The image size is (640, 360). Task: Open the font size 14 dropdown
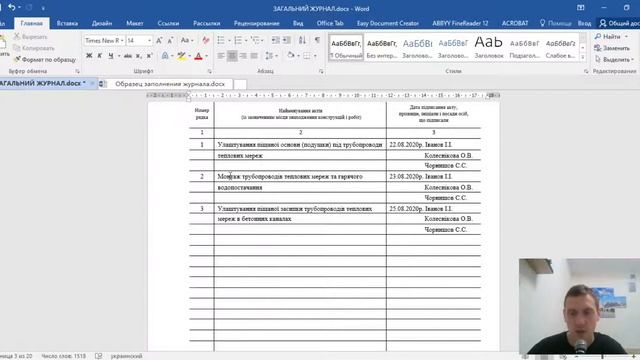[149, 40]
